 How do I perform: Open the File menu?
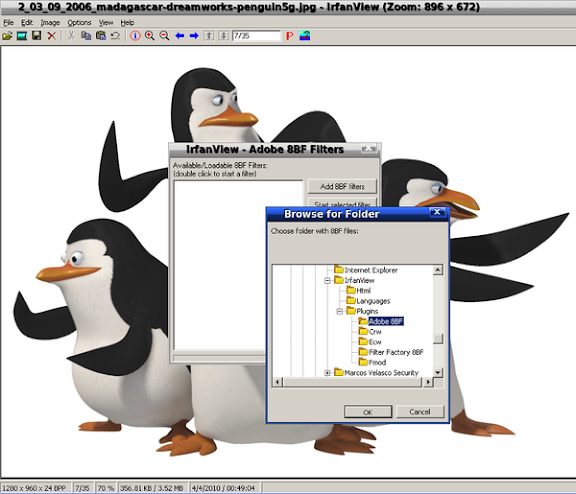tap(8, 23)
